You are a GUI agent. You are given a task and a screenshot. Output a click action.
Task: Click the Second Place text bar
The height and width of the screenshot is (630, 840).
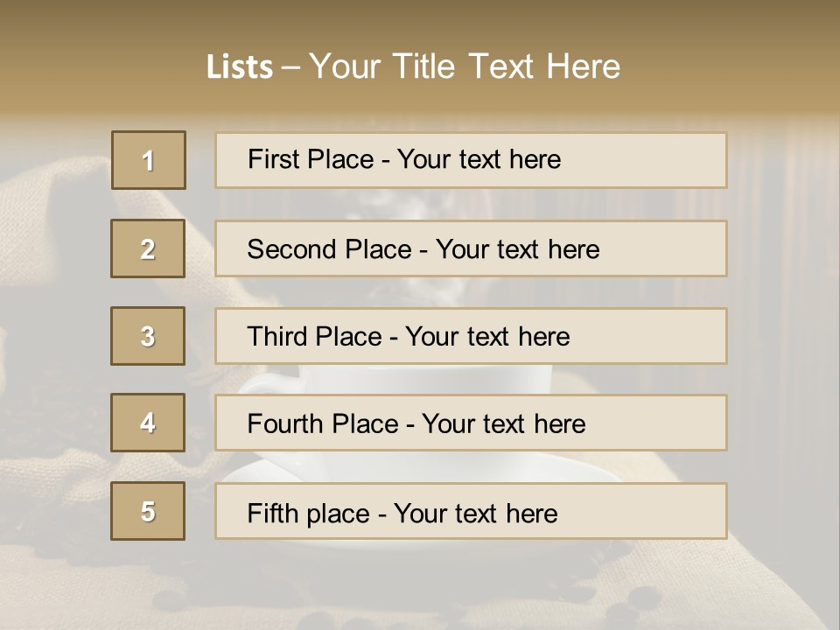(x=471, y=248)
